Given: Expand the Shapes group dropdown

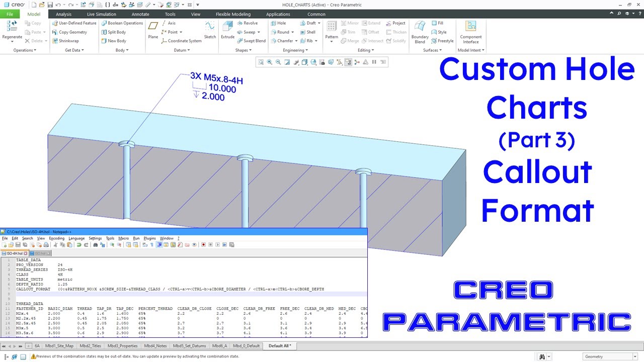Looking at the screenshot, I should pos(244,50).
